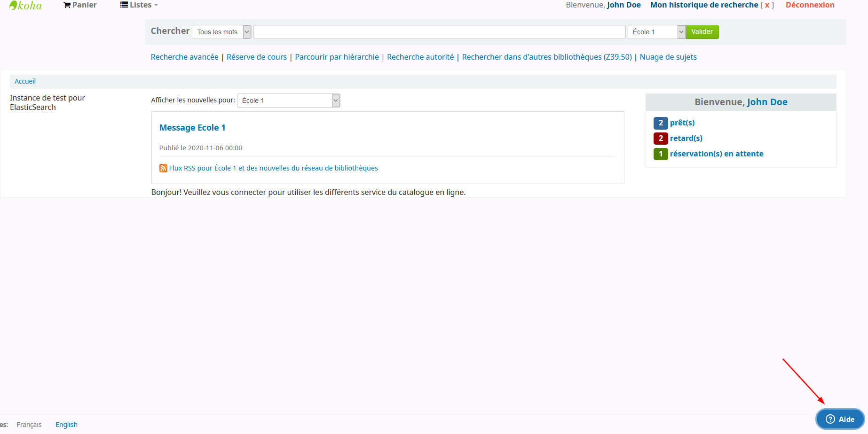Viewport: 868px width, 434px height.
Task: Click the blue 2 prêt(s) badge
Action: coord(661,123)
